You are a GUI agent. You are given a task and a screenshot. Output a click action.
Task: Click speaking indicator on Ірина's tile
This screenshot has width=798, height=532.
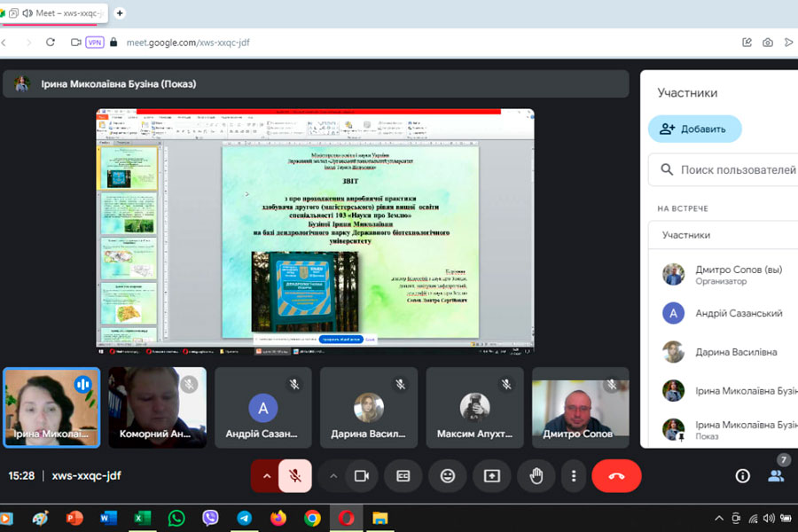(83, 384)
